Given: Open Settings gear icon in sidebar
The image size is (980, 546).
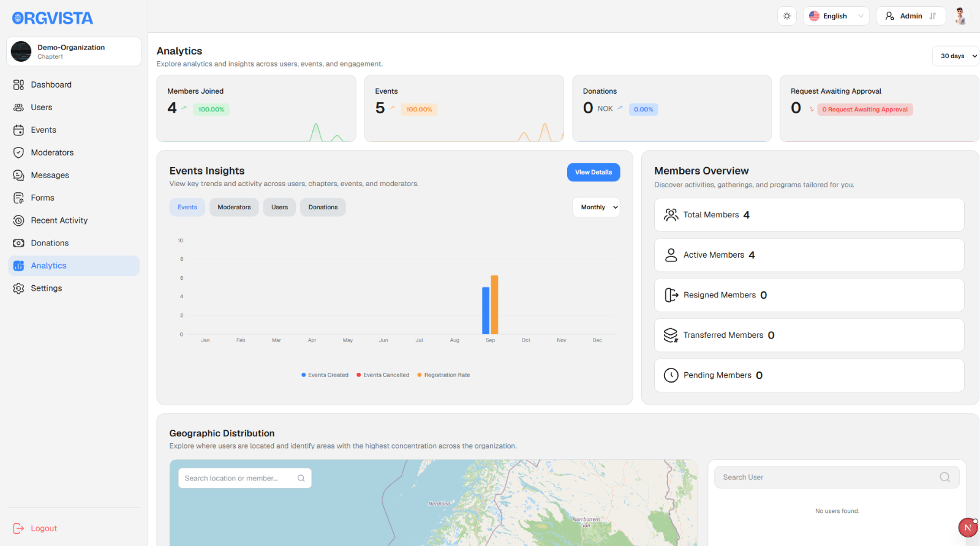Looking at the screenshot, I should point(18,288).
